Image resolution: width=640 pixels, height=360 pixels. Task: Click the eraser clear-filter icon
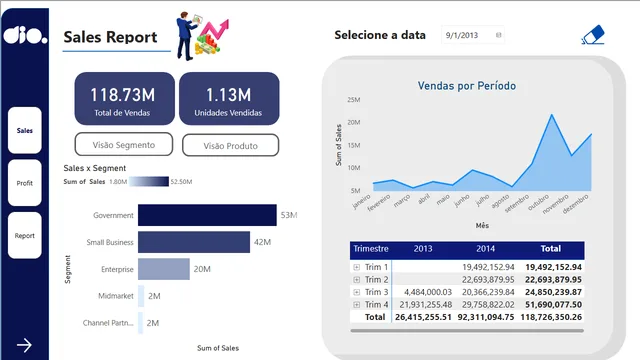click(593, 35)
